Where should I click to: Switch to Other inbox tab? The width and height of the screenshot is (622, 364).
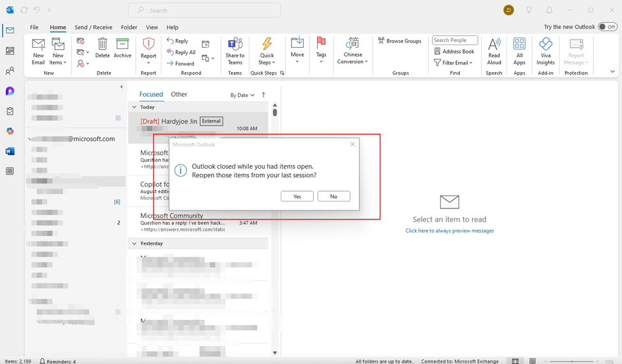click(x=179, y=94)
